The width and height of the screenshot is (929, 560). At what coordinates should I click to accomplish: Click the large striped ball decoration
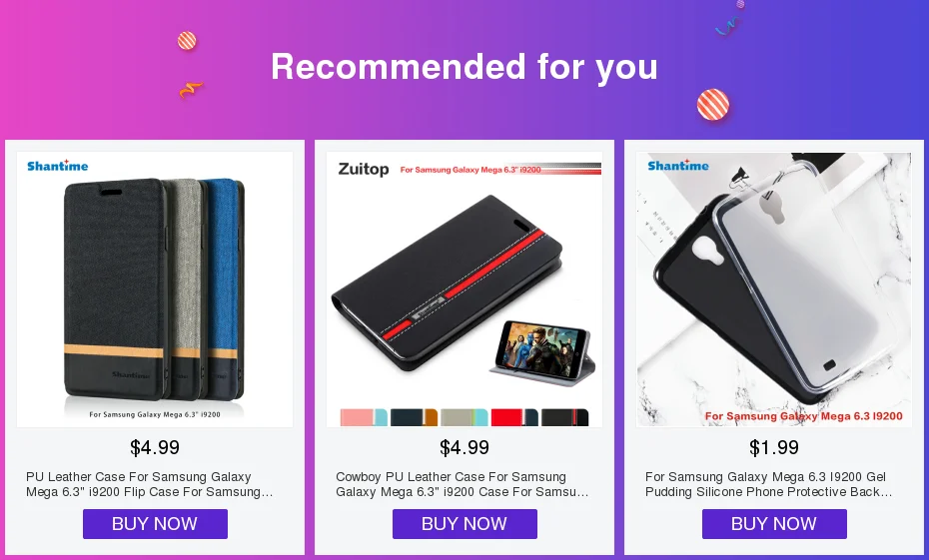tap(713, 105)
